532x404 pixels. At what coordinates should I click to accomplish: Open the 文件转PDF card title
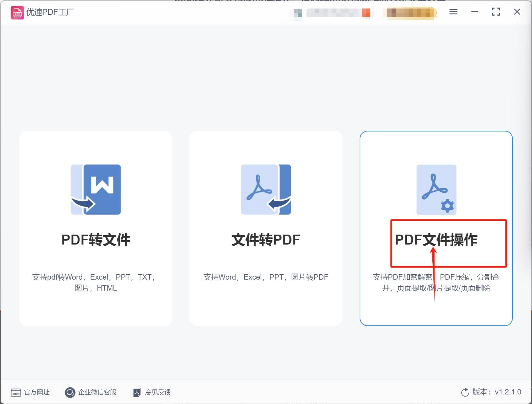pyautogui.click(x=266, y=240)
